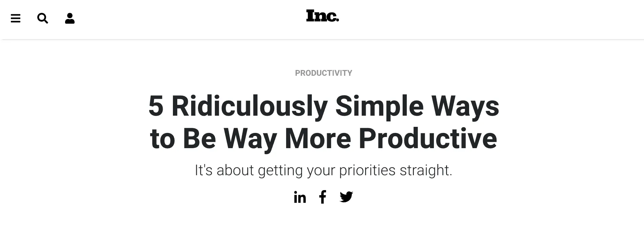Share the article via Twitter bird icon
644x230 pixels.
point(346,197)
